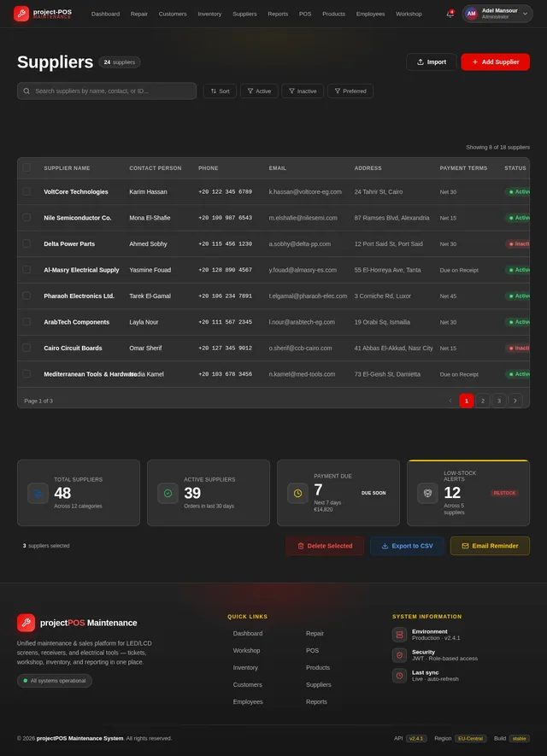
Task: Click the Environment server icon
Action: pos(399,635)
